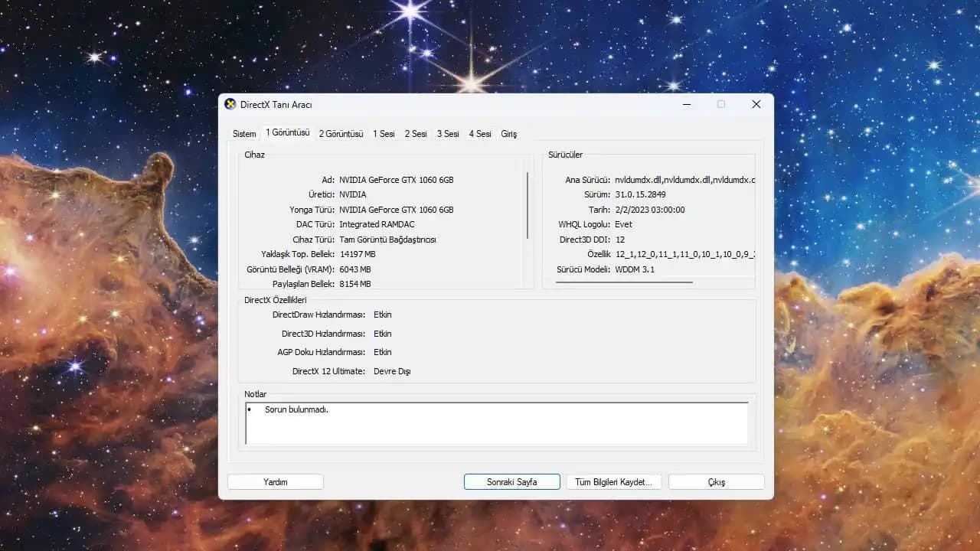Close the DirectX Tanı Aracı window

(x=756, y=104)
